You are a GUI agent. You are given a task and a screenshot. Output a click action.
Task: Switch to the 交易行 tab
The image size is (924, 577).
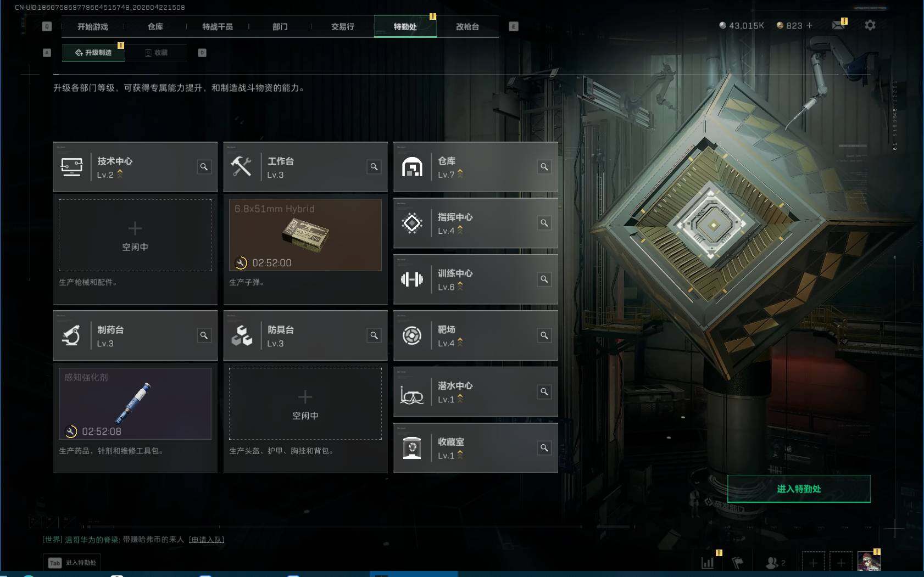click(343, 26)
